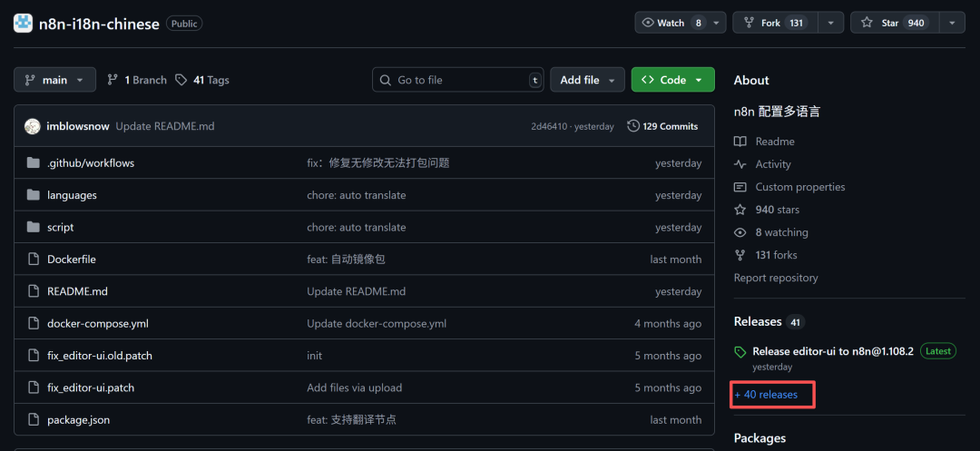
Task: Click the pulse icon next to Activity
Action: click(740, 164)
